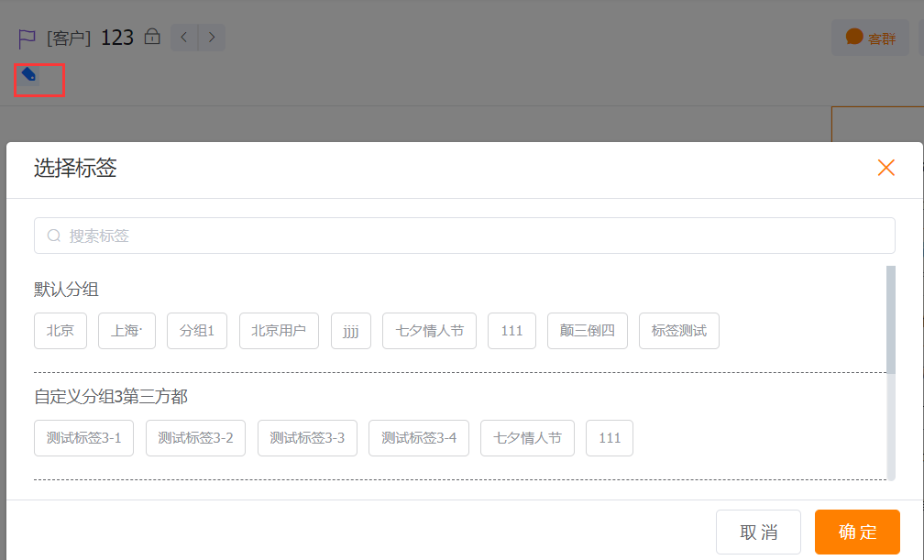Select the 测试标签3-3 tag chip
This screenshot has height=560, width=924.
coord(307,438)
